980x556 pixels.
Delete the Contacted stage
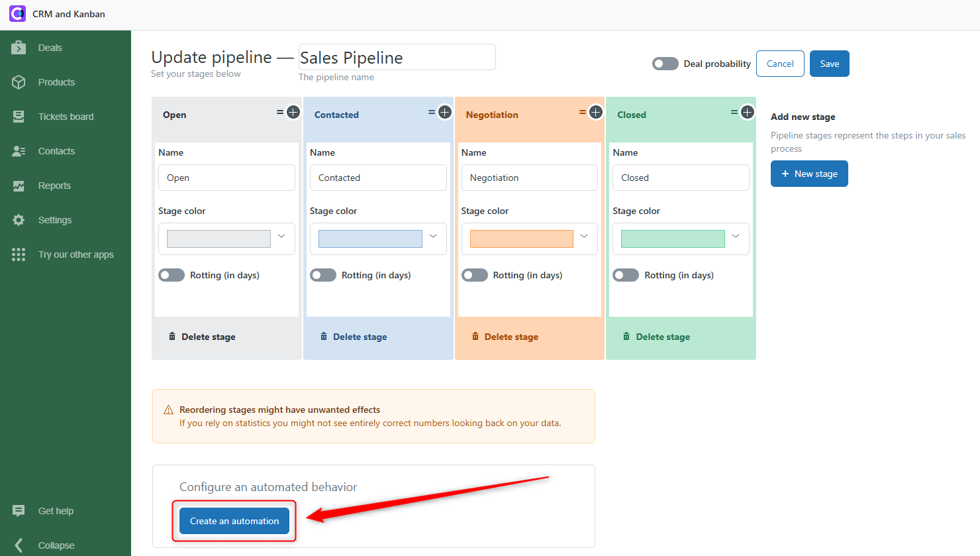[354, 337]
